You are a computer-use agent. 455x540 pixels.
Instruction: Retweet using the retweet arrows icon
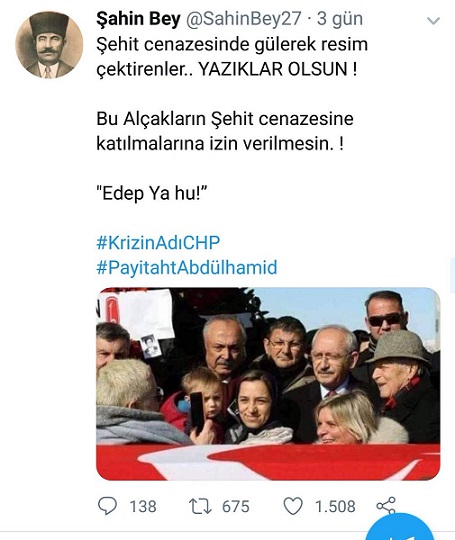pos(200,506)
